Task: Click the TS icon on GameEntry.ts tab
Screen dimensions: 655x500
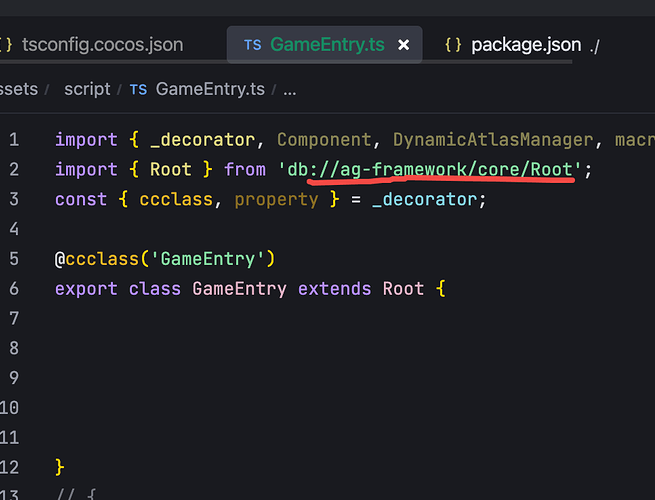Action: [253, 45]
